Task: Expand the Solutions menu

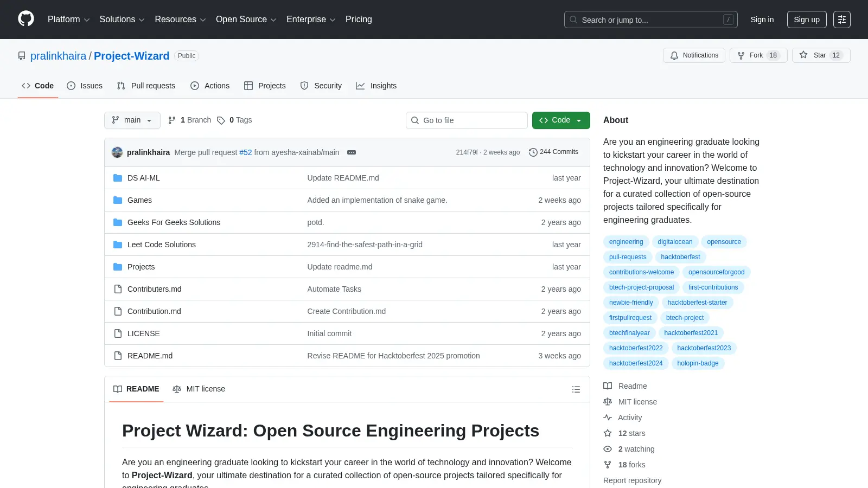Action: point(122,20)
